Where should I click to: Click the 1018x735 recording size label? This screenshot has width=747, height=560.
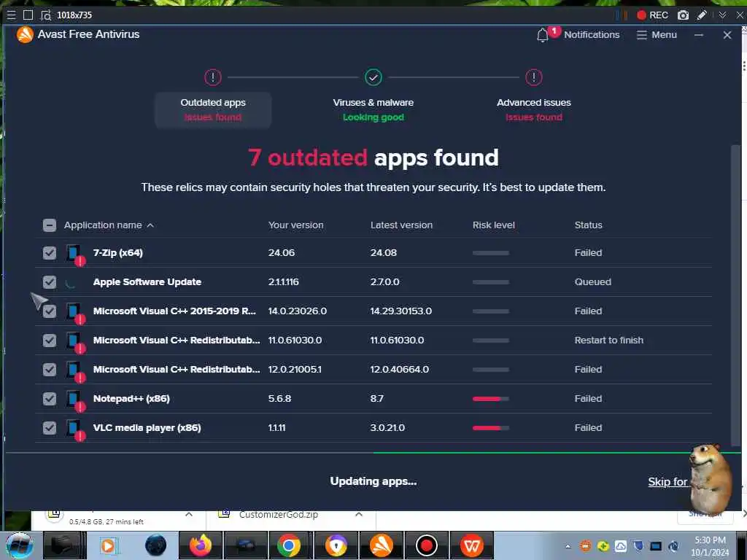click(x=74, y=15)
